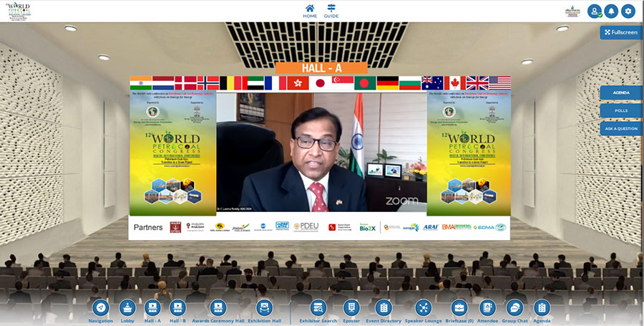The height and width of the screenshot is (326, 644).
Task: Open the Navigation compass icon
Action: pyautogui.click(x=101, y=307)
